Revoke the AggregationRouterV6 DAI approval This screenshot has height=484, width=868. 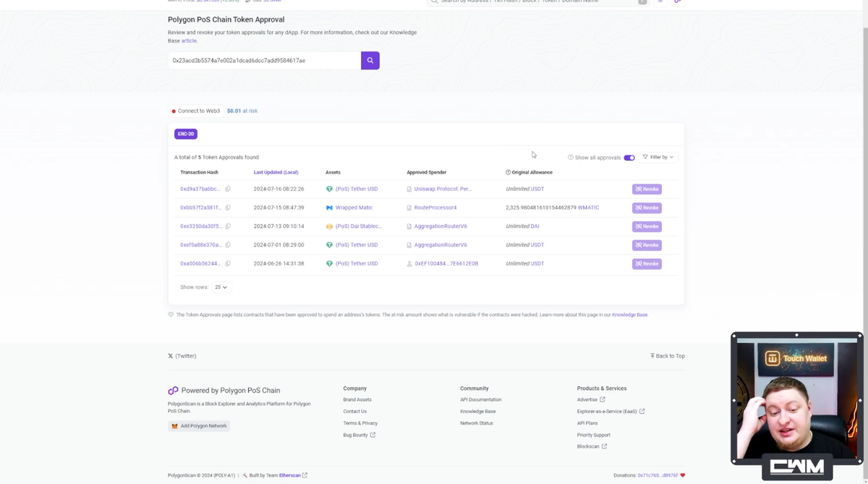[647, 226]
